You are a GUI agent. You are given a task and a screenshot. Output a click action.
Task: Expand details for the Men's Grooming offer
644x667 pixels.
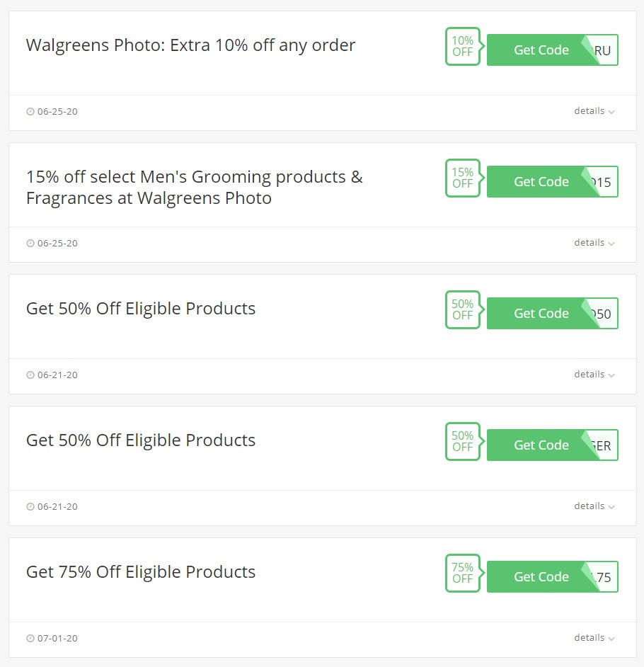click(594, 243)
